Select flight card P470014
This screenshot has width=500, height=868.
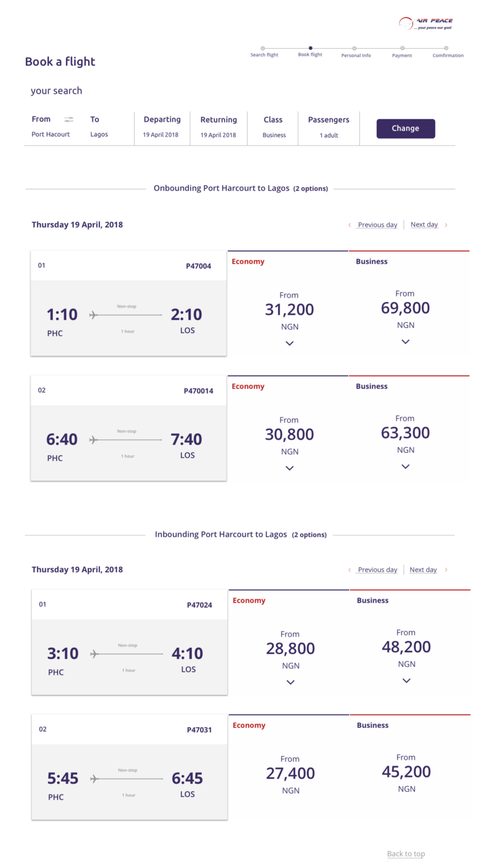click(x=128, y=428)
